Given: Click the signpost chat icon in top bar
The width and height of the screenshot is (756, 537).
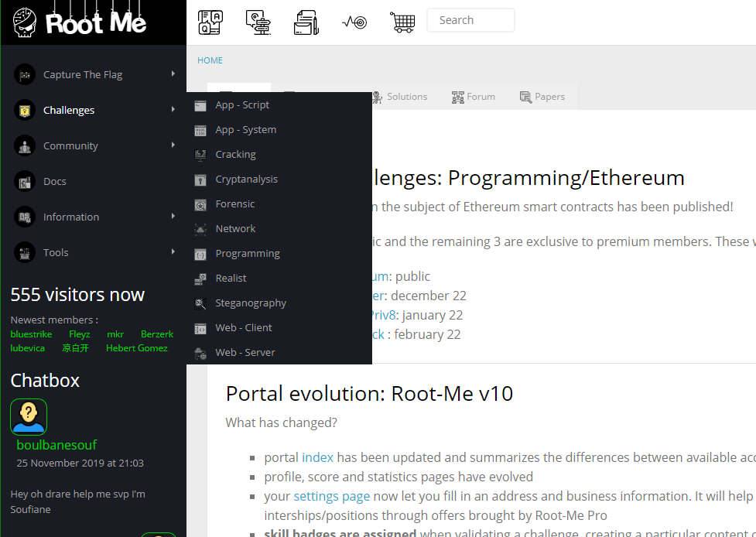Looking at the screenshot, I should point(258,22).
